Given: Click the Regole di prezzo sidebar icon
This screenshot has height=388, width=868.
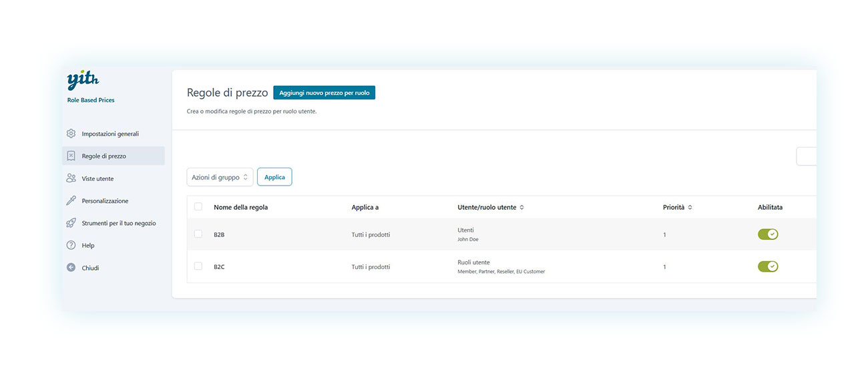Looking at the screenshot, I should (71, 156).
